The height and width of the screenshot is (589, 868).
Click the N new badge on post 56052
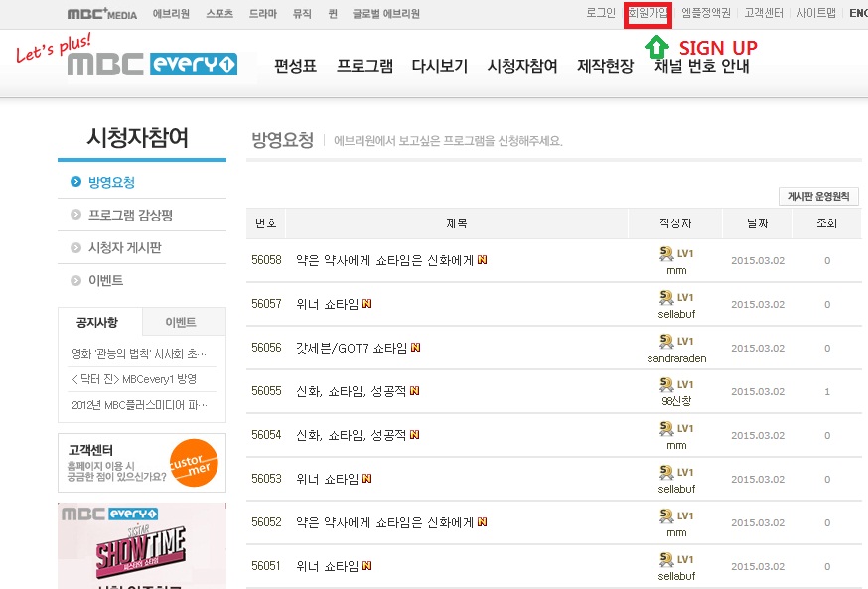coord(482,522)
